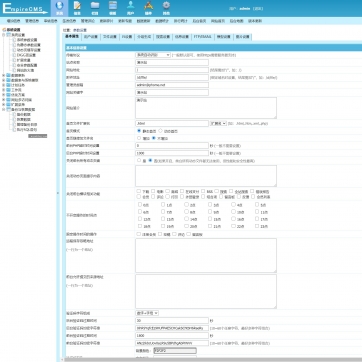Select the 静态首页 radio button
The width and height of the screenshot is (362, 362).
coord(139,131)
